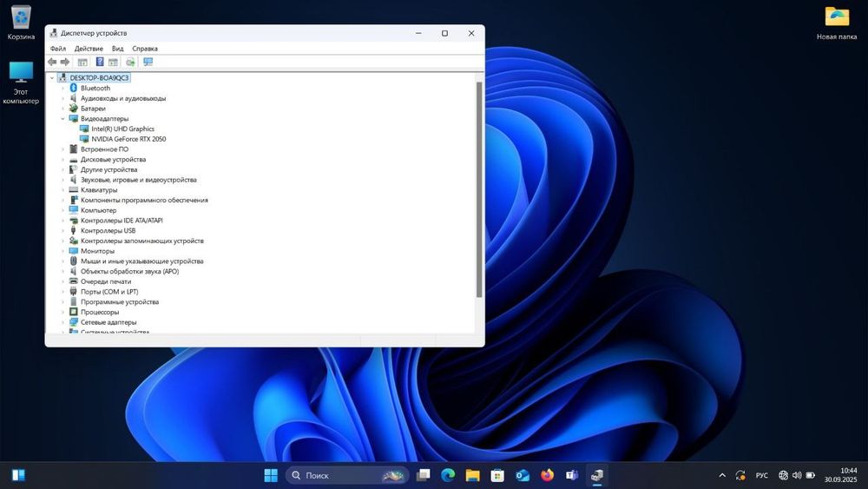Toggle the show/hide action pane toolbar icon

(x=113, y=63)
